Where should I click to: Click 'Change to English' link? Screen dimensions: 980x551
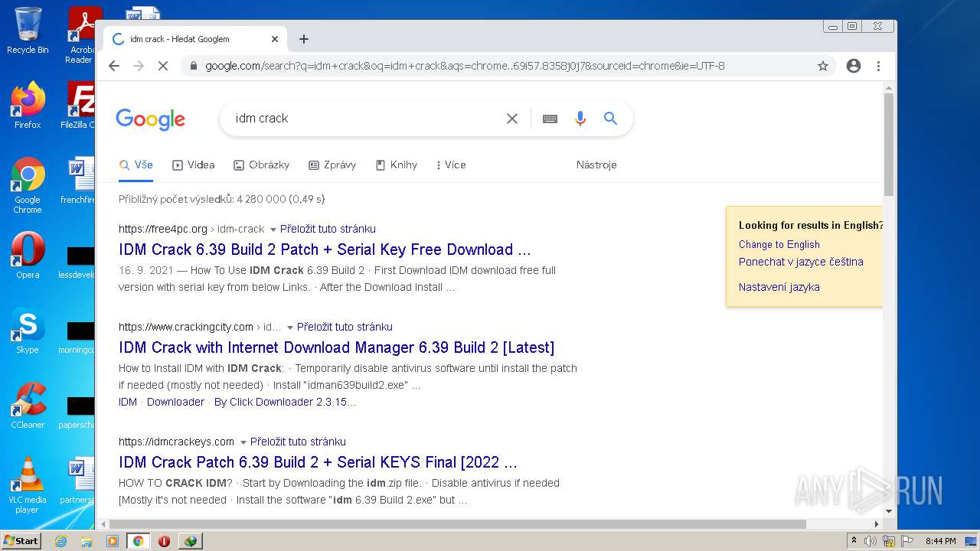coord(779,244)
